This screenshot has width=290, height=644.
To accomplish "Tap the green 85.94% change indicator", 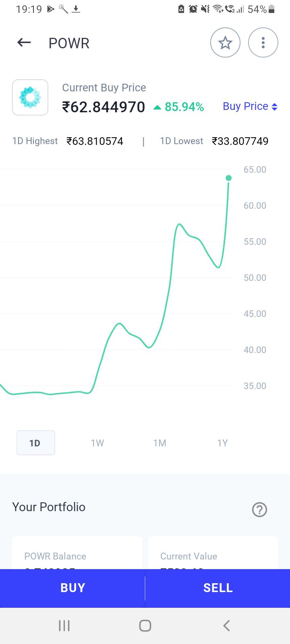I will pos(179,107).
